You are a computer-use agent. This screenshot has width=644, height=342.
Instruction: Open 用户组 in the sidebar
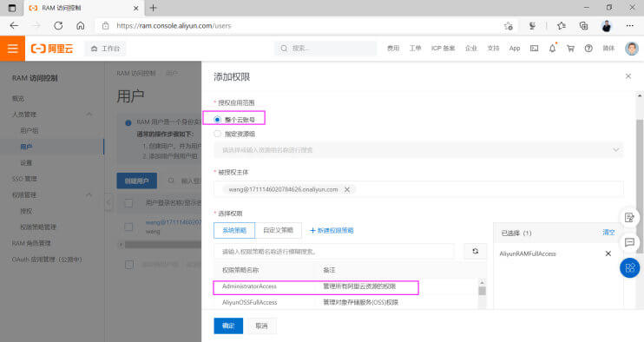click(x=30, y=130)
